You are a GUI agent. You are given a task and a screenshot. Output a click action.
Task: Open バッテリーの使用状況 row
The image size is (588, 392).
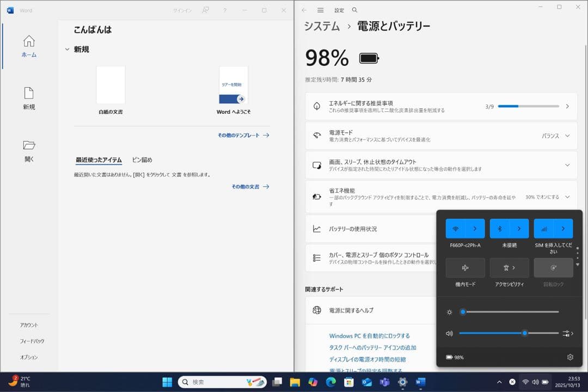(x=371, y=229)
